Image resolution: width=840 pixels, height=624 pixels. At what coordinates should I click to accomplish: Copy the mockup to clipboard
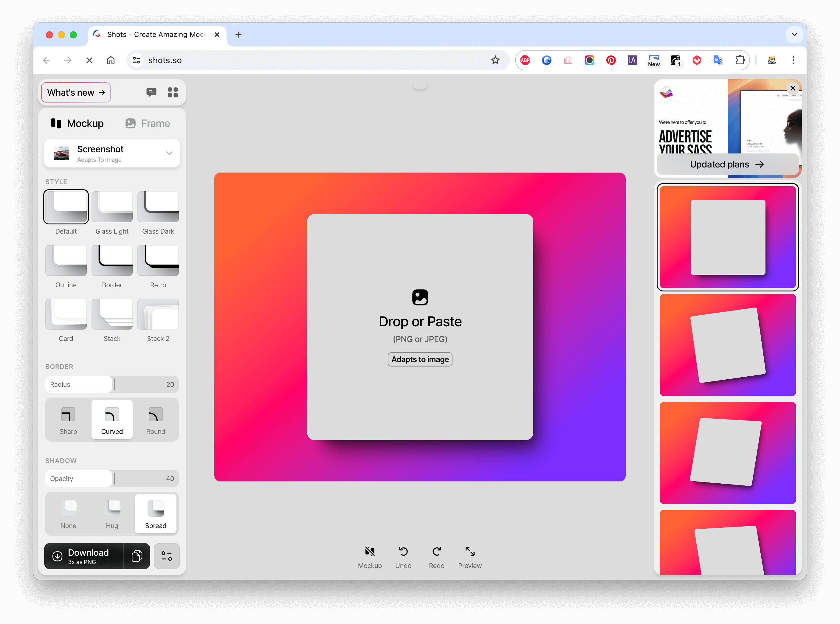[x=137, y=556]
